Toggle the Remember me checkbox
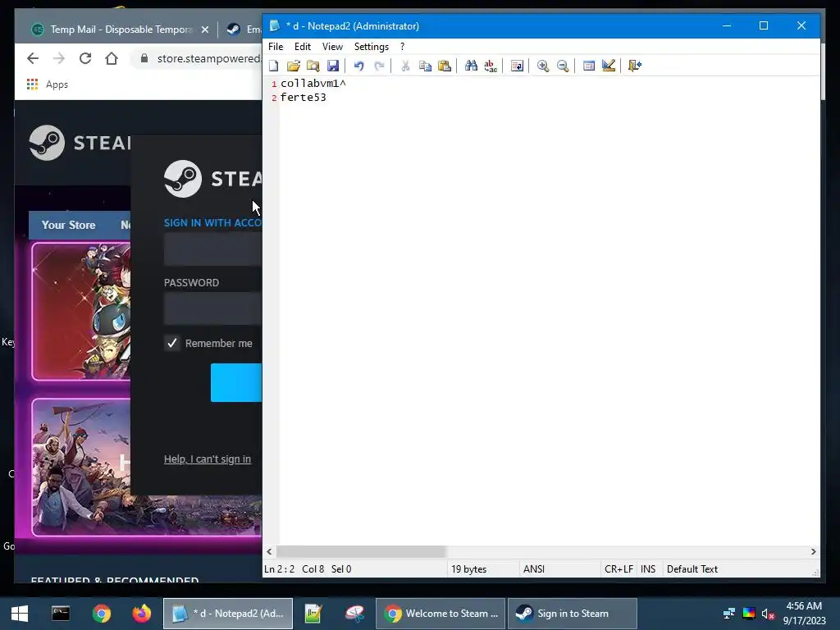This screenshot has height=630, width=840. click(x=172, y=343)
